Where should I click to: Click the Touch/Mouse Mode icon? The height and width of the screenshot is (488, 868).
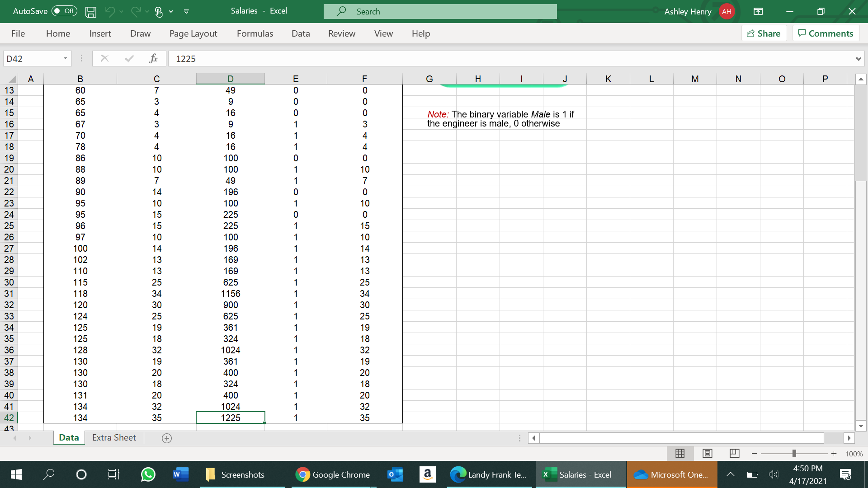click(158, 12)
